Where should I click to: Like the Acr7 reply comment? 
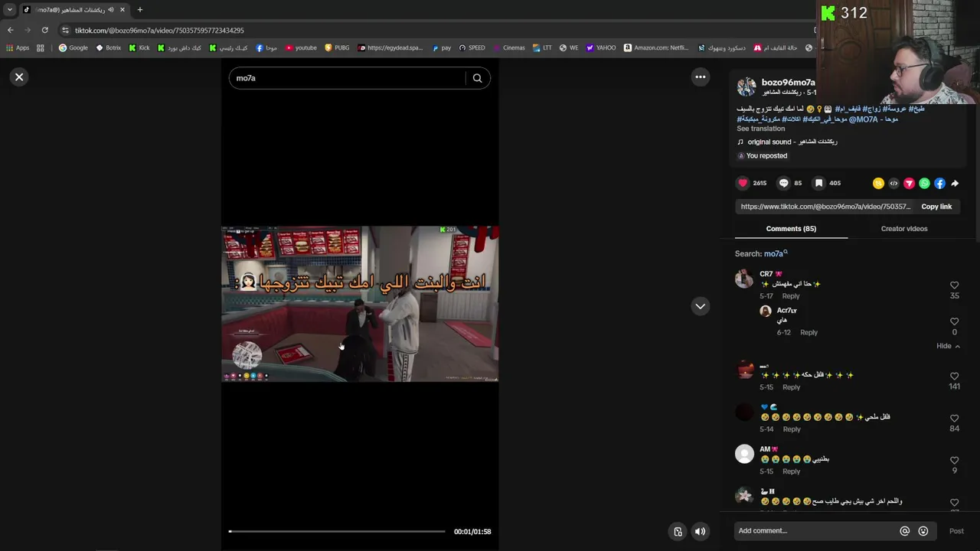(954, 322)
